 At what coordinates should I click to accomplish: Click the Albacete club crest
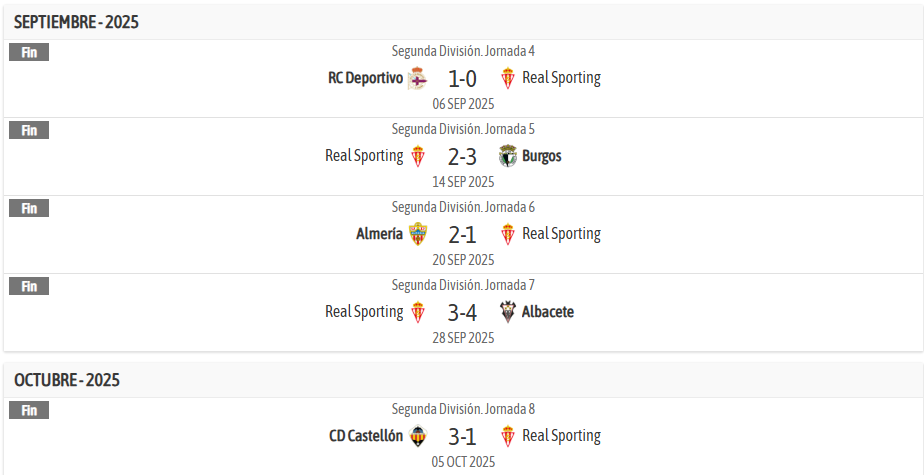508,312
